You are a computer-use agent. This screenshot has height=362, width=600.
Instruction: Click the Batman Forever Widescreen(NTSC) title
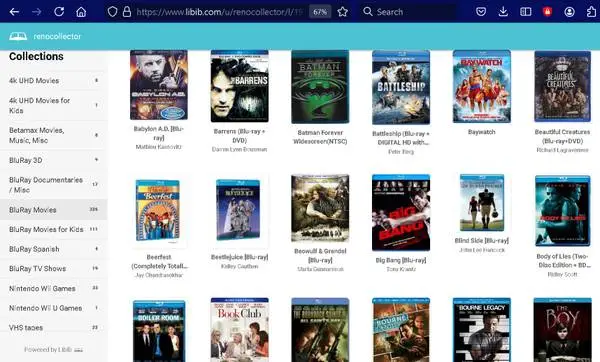coord(320,137)
